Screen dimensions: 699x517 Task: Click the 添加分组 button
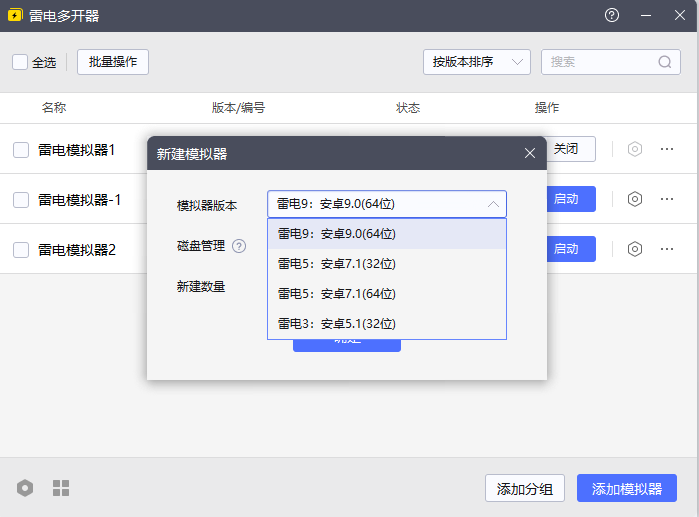525,489
